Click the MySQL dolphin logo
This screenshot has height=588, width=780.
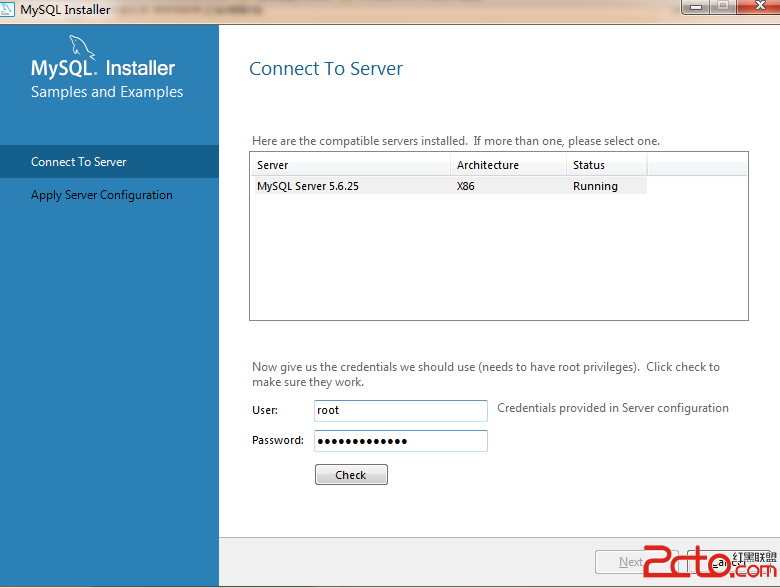81,47
